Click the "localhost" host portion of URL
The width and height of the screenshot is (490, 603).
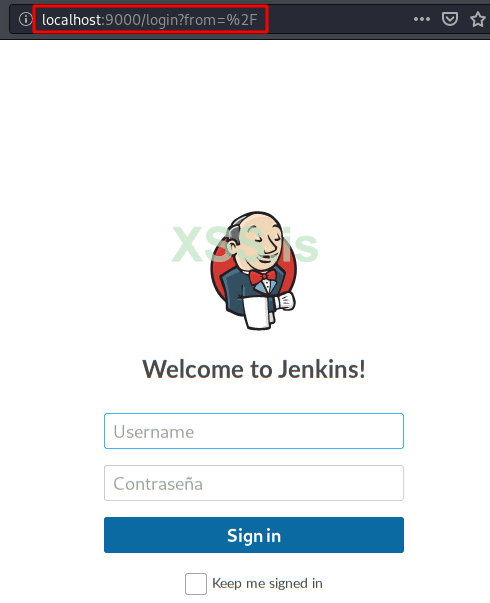tap(72, 20)
